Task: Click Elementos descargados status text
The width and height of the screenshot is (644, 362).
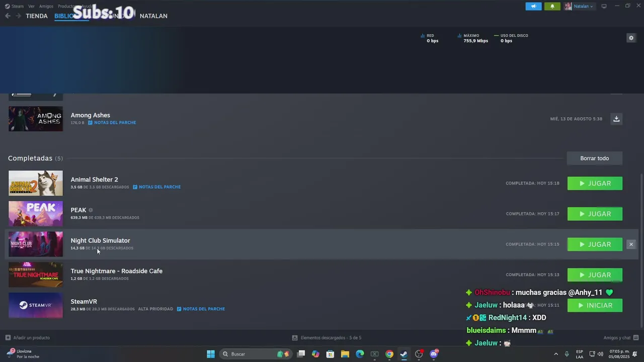Action: (331, 338)
